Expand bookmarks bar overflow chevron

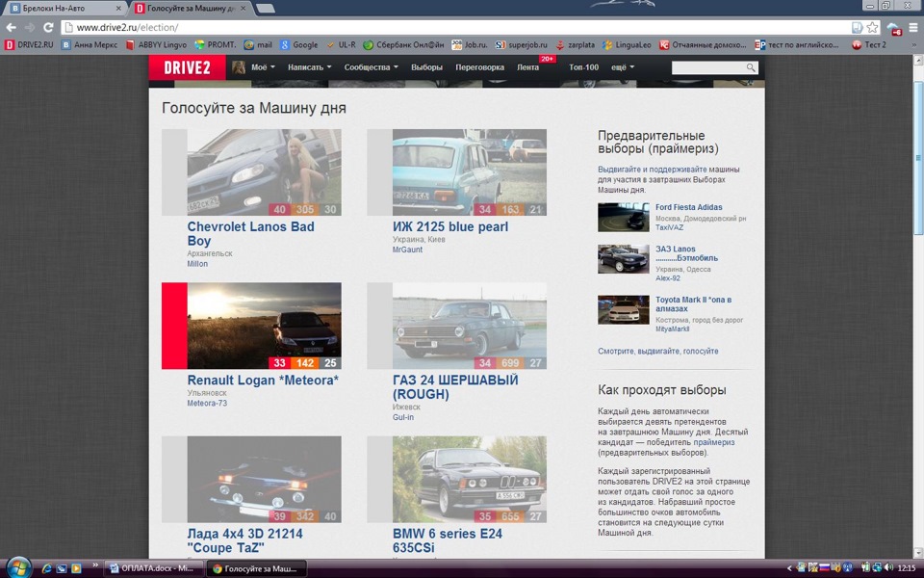[914, 45]
